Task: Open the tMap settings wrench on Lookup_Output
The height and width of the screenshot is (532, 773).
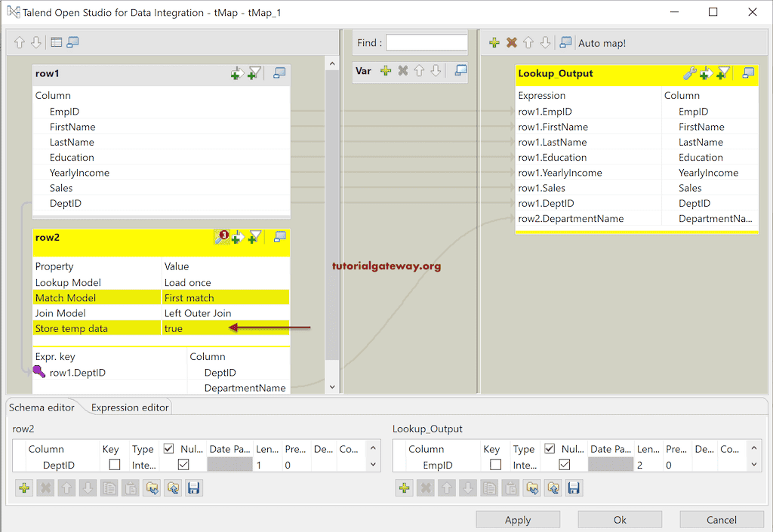Action: (691, 73)
